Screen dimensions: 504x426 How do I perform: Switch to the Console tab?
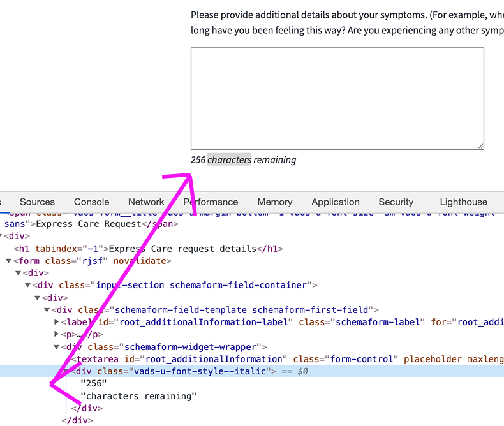[x=92, y=202]
